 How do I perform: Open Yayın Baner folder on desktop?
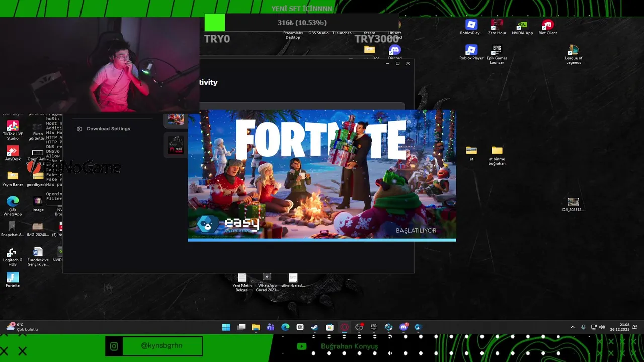(13, 179)
